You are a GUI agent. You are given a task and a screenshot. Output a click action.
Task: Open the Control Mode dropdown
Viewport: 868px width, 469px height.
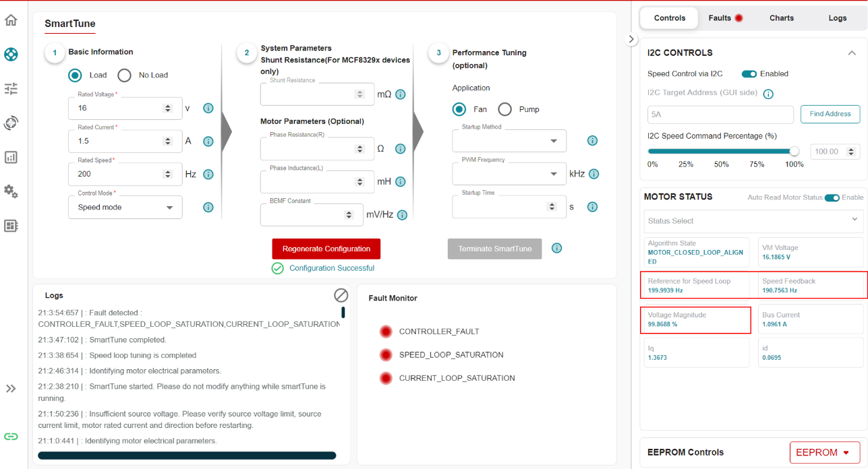[x=125, y=208]
